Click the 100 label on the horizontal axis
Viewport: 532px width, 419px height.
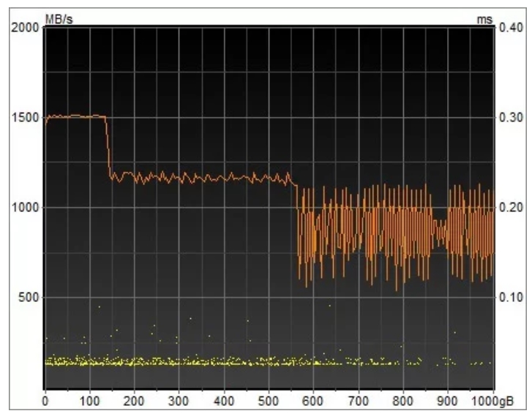tap(89, 401)
